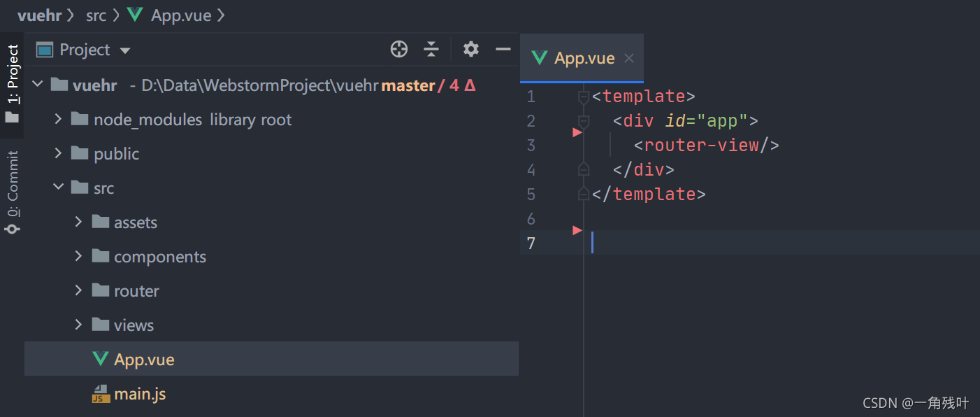Select the public folder icon
The image size is (980, 417).
[80, 153]
